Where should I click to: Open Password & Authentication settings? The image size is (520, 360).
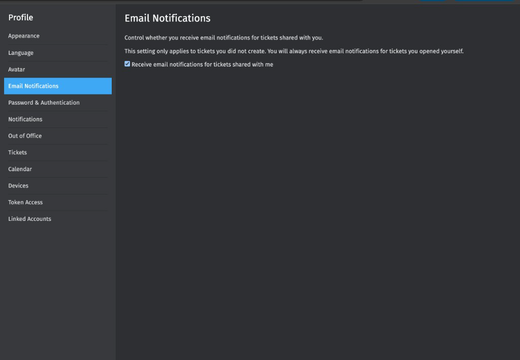[58, 103]
